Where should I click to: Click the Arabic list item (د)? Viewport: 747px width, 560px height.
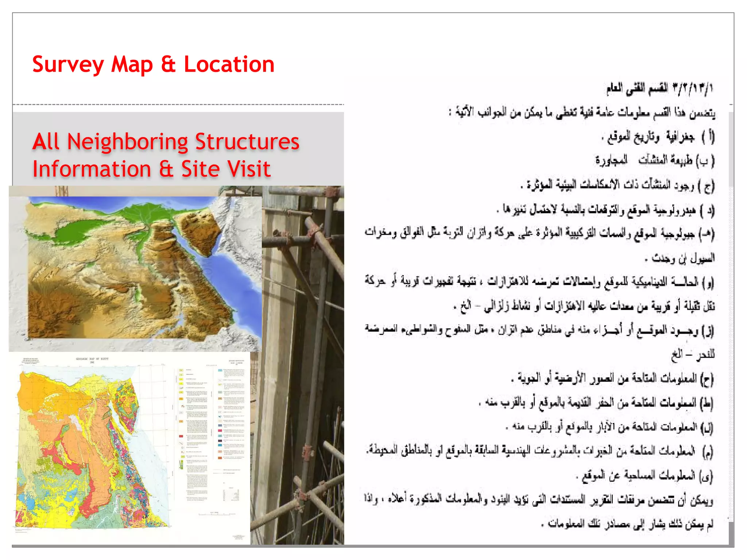[x=605, y=210]
